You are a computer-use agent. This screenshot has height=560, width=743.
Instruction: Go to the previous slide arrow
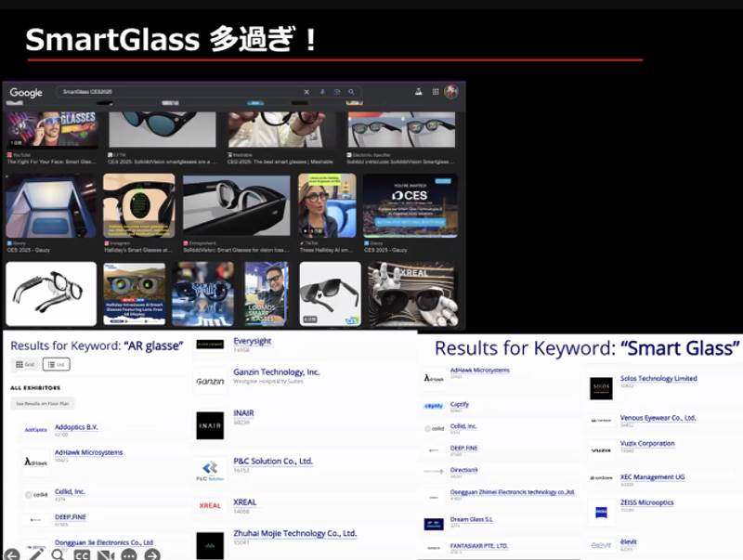click(11, 554)
